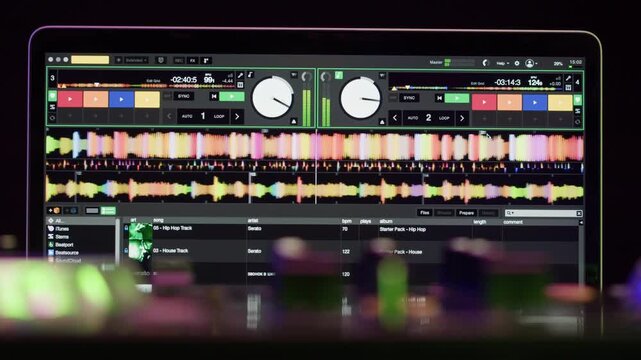Image resolution: width=641 pixels, height=360 pixels.
Task: Toggle the 1-beat auto loop on deck 3
Action: 203,116
